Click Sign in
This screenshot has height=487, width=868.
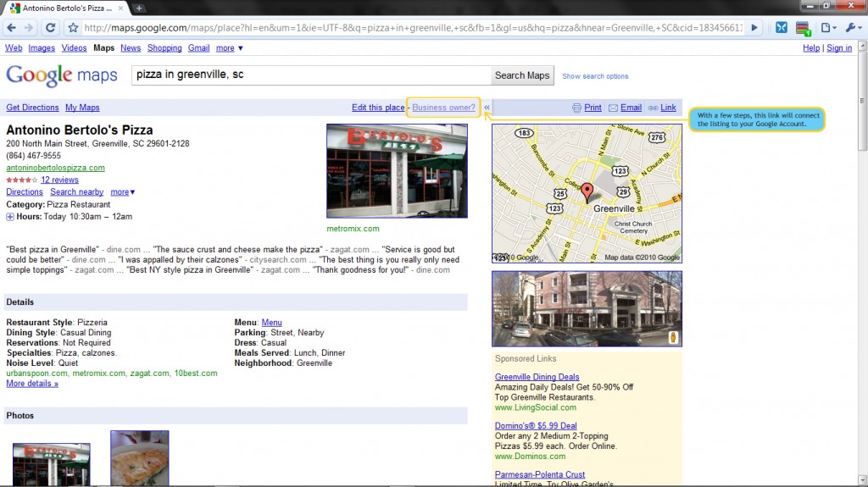pos(839,48)
